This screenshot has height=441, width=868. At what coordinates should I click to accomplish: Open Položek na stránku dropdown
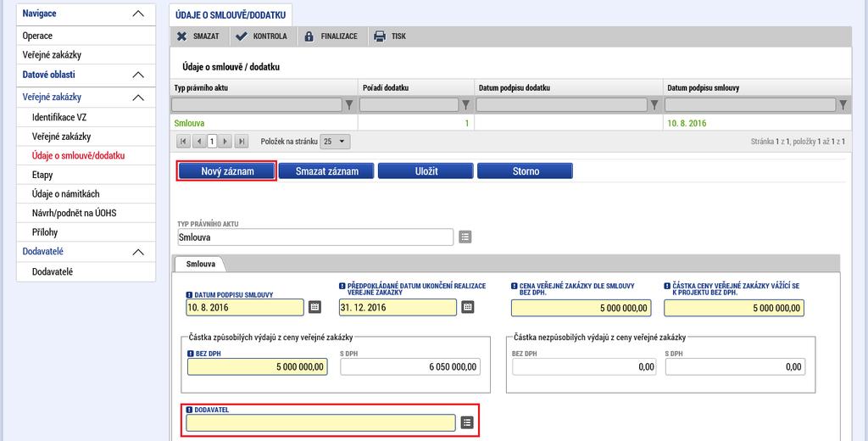336,142
